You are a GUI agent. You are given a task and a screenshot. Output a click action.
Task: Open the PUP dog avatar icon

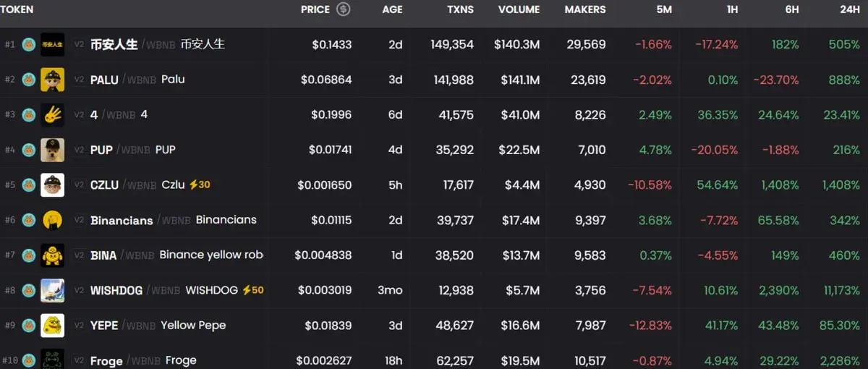(52, 150)
